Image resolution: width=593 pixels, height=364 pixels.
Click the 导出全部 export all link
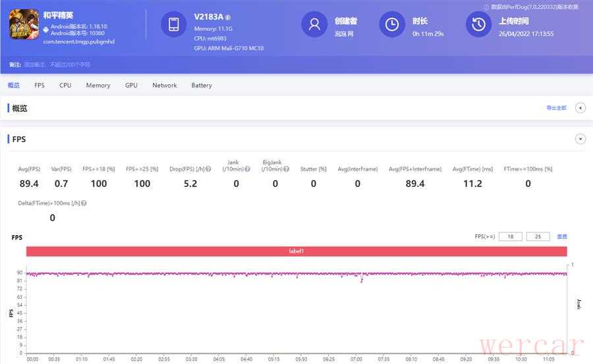coord(556,108)
